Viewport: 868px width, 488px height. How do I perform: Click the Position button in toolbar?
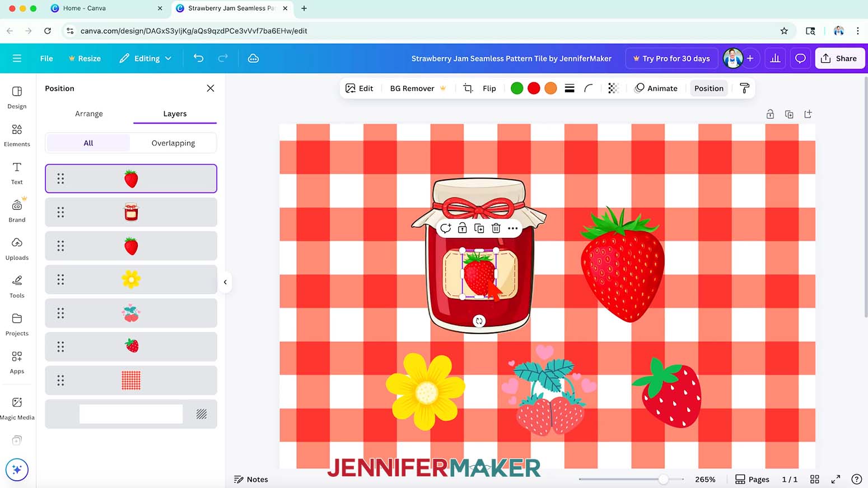[709, 88]
